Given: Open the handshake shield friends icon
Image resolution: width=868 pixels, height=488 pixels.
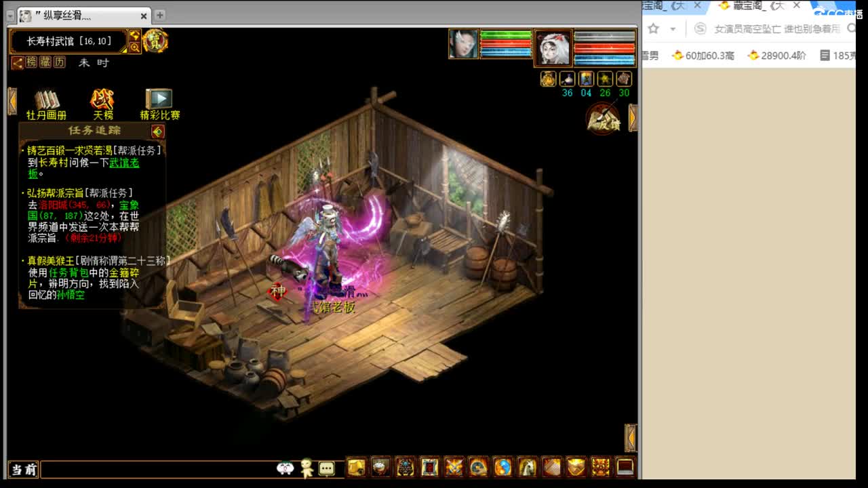Looking at the screenshot, I should point(576,467).
